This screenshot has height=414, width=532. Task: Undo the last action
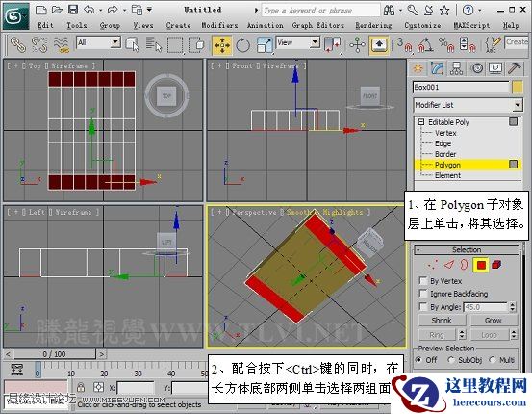[89, 10]
